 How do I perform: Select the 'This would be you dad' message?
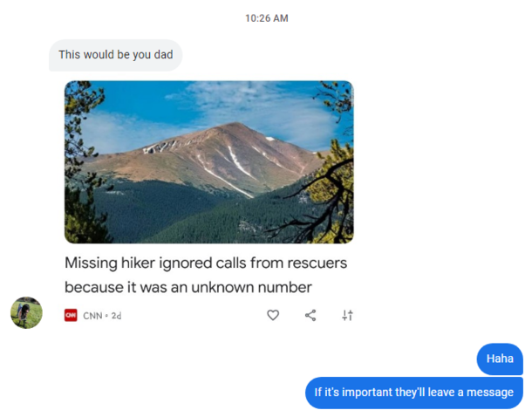[x=116, y=55]
